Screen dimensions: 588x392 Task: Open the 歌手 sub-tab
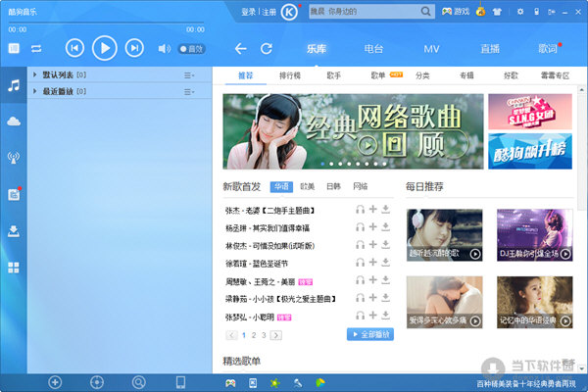pos(334,75)
